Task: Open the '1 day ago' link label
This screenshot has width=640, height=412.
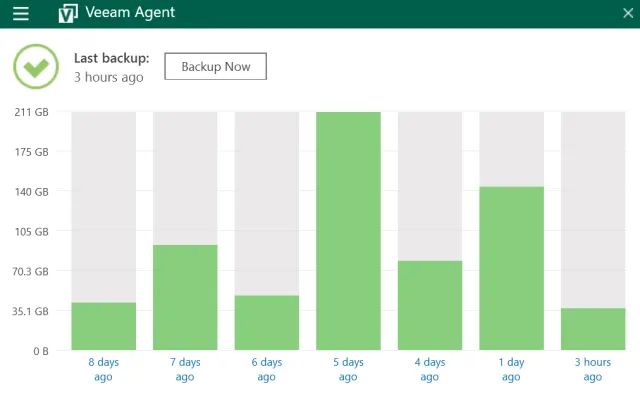Action: tap(511, 369)
